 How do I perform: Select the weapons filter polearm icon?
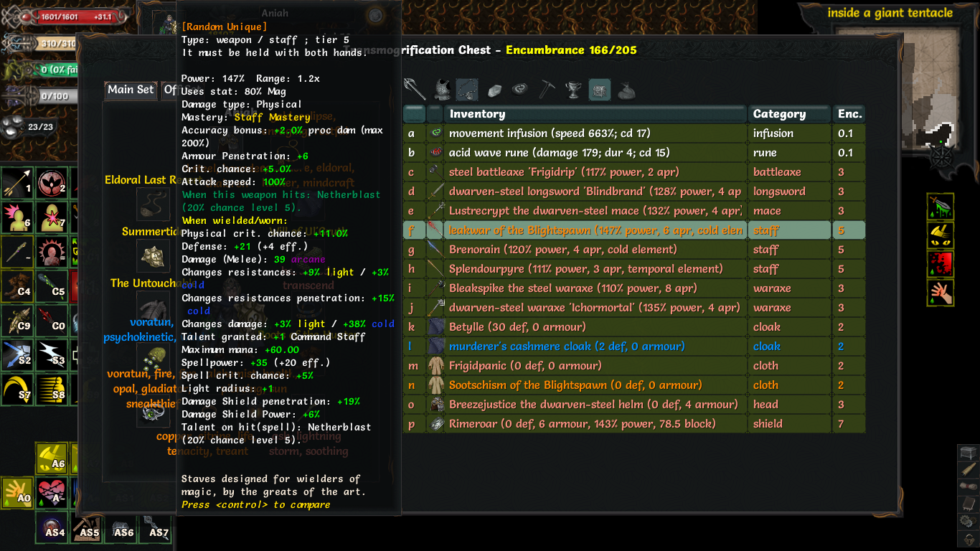[415, 89]
